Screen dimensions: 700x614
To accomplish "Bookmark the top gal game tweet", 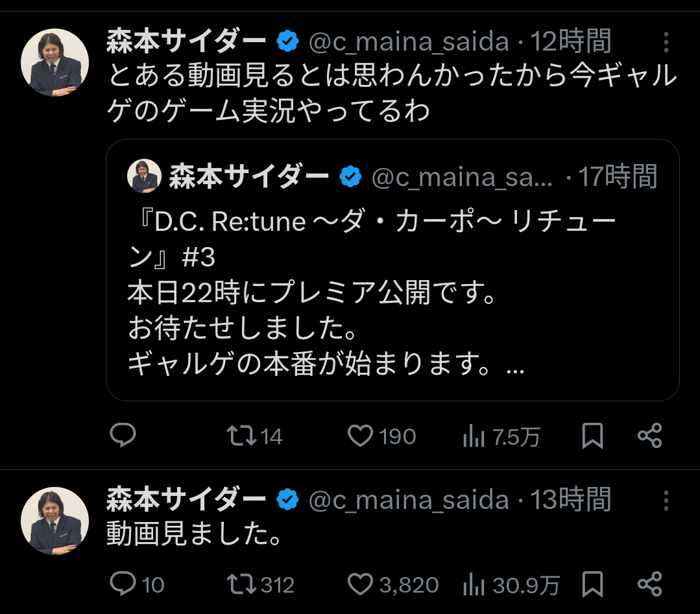I will pos(592,436).
